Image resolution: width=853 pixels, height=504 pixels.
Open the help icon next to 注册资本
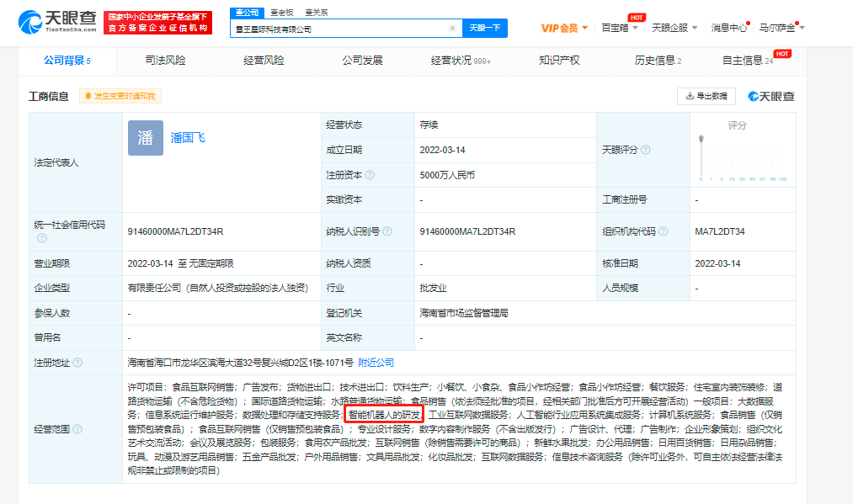coord(370,175)
